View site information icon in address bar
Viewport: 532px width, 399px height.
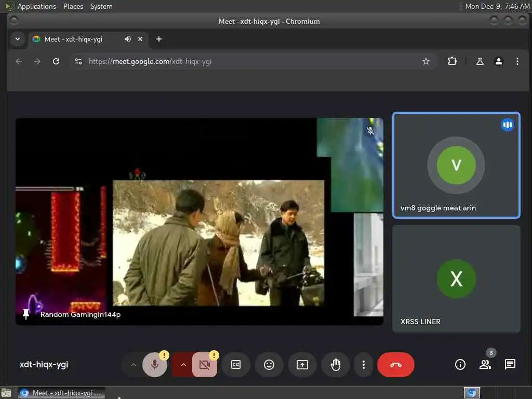coord(78,61)
